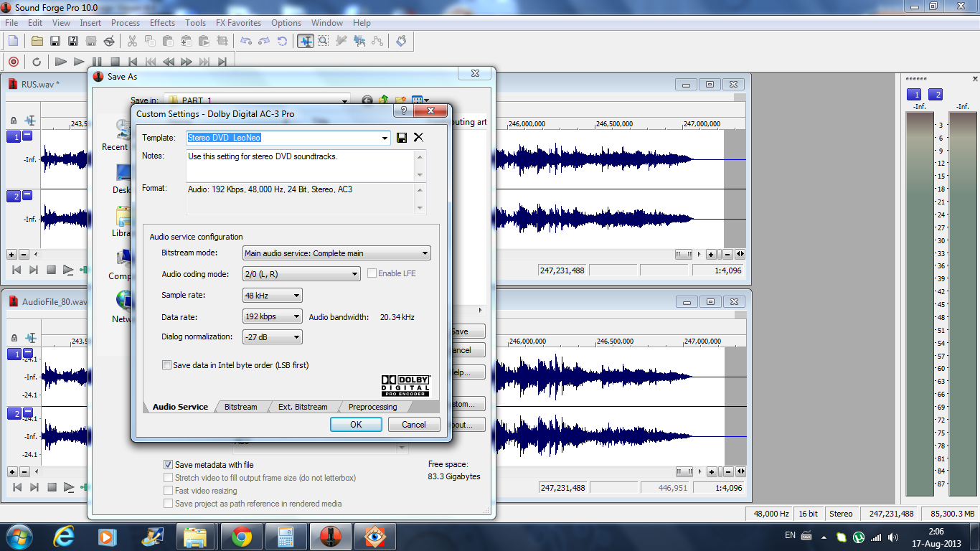Open the view menu icon in Save As
Screen dimensions: 980x551
coord(420,100)
